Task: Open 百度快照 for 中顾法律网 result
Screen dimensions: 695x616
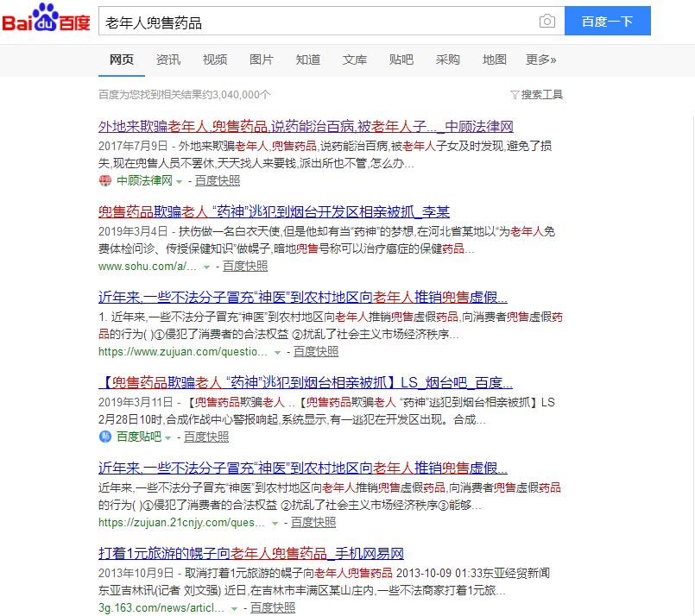Action: click(x=218, y=180)
